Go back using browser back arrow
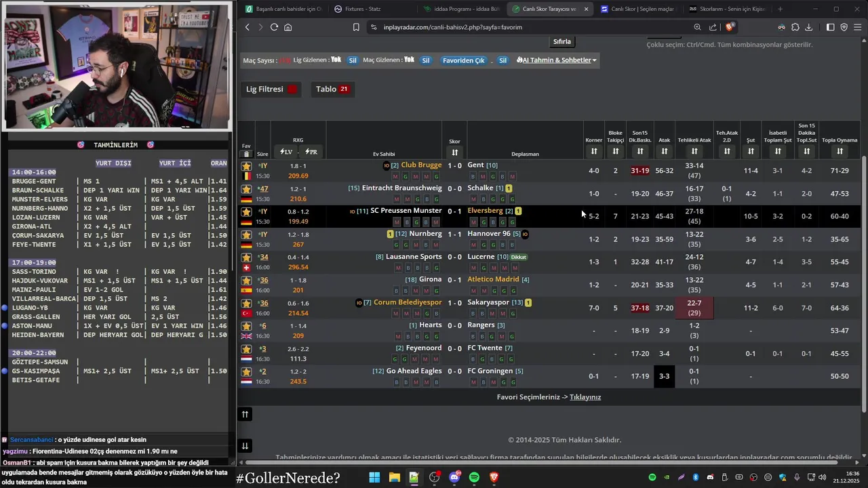Screen dimensions: 868x488 pyautogui.click(x=248, y=27)
